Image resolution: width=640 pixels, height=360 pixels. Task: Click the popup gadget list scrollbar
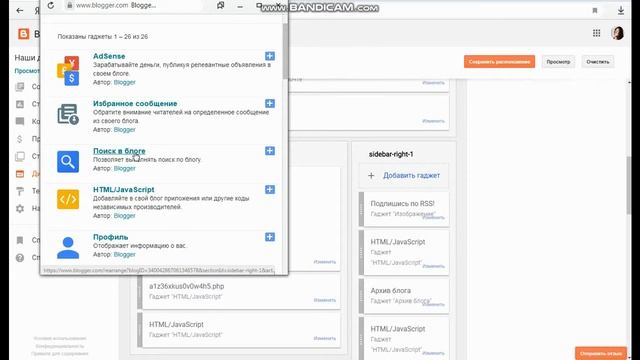284,51
